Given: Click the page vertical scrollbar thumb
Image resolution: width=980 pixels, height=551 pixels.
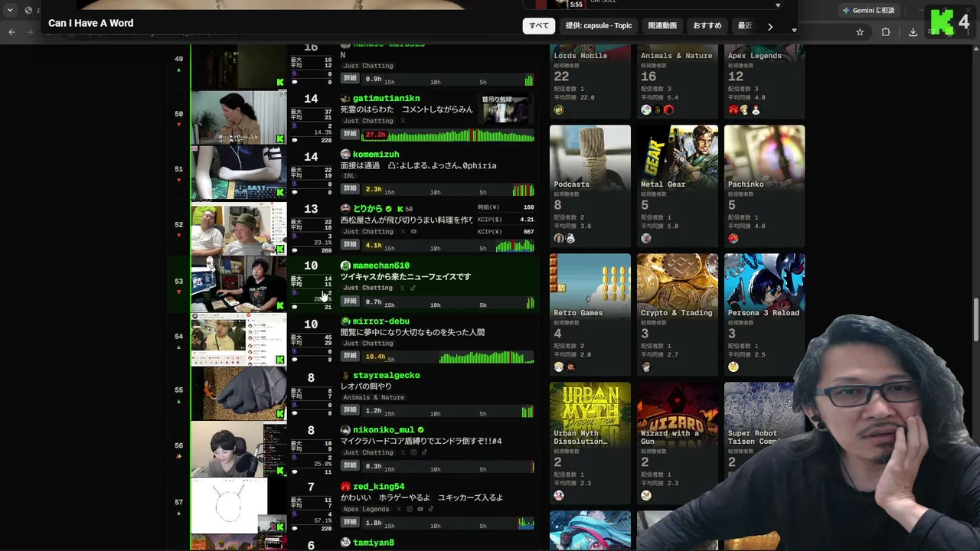Looking at the screenshot, I should tap(975, 321).
